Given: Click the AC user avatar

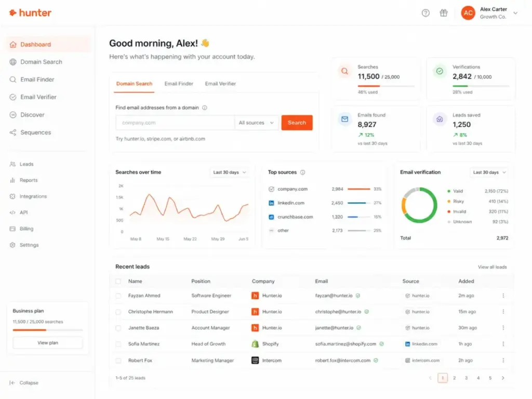Looking at the screenshot, I should point(468,13).
